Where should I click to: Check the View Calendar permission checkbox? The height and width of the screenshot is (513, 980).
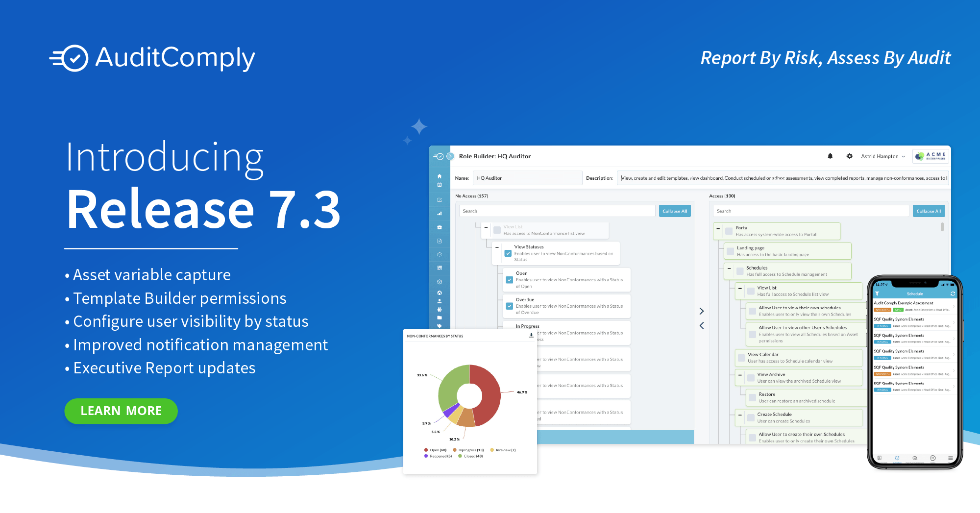tap(741, 358)
